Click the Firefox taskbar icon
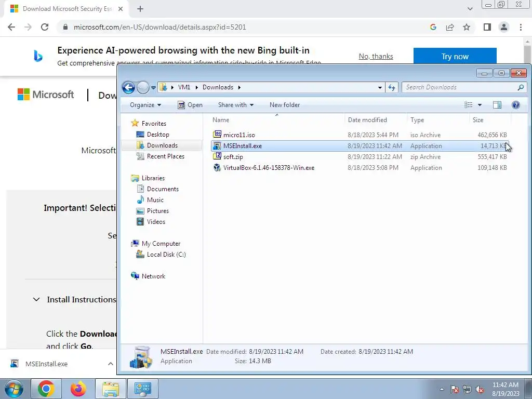Viewport: 532px width, 399px height. tap(78, 389)
